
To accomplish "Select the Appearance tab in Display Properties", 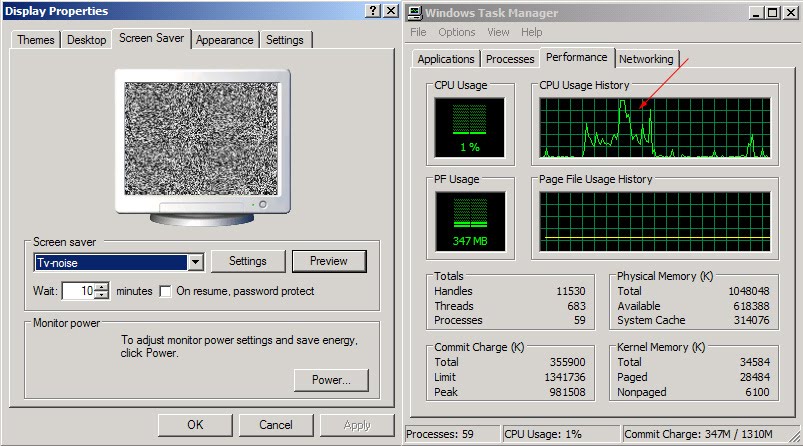I will (x=224, y=40).
